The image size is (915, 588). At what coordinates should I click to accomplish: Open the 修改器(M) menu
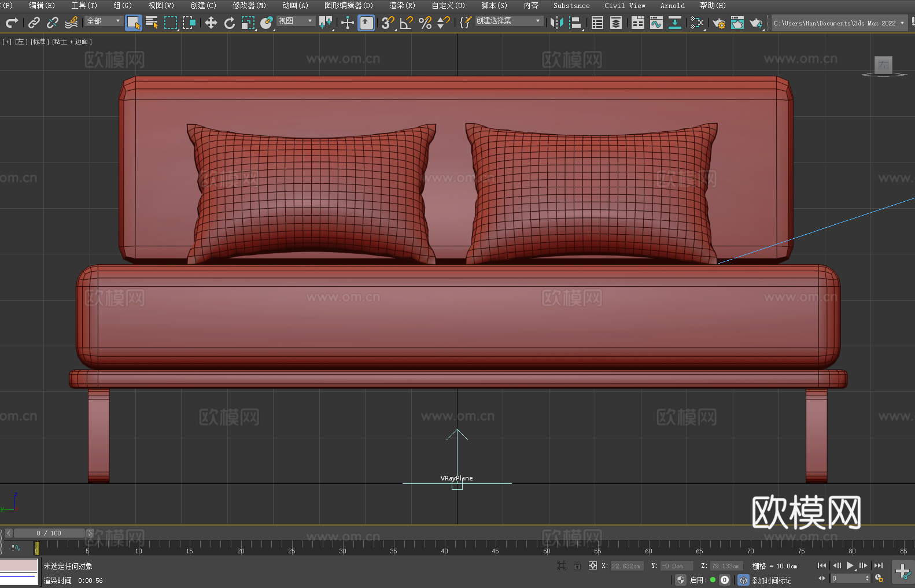pyautogui.click(x=249, y=5)
